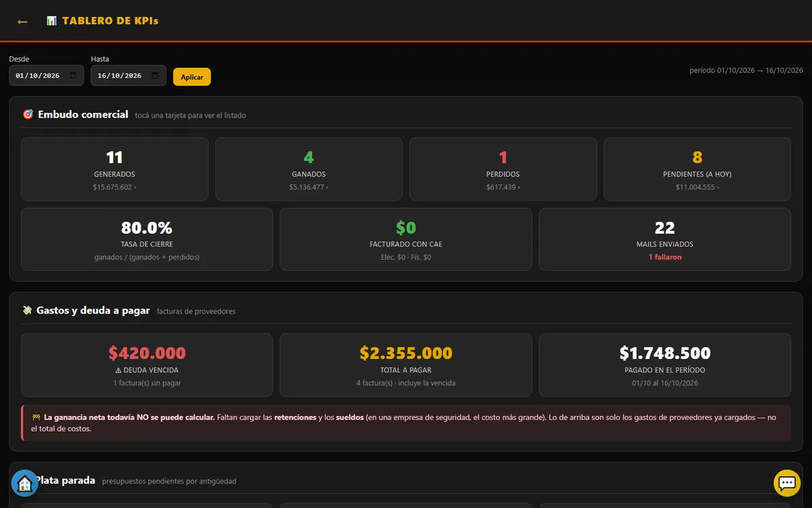The image size is (812, 508).
Task: Click the "Plata parada" heading
Action: 65,480
